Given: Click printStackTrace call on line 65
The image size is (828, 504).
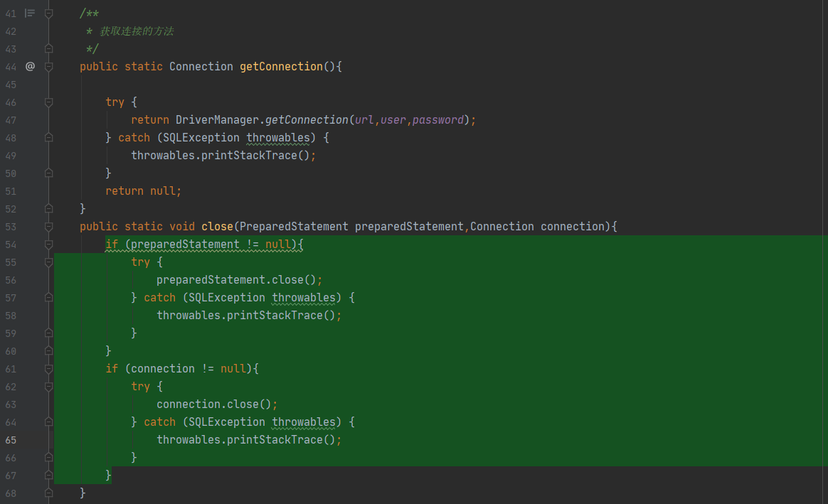Looking at the screenshot, I should pyautogui.click(x=275, y=440).
